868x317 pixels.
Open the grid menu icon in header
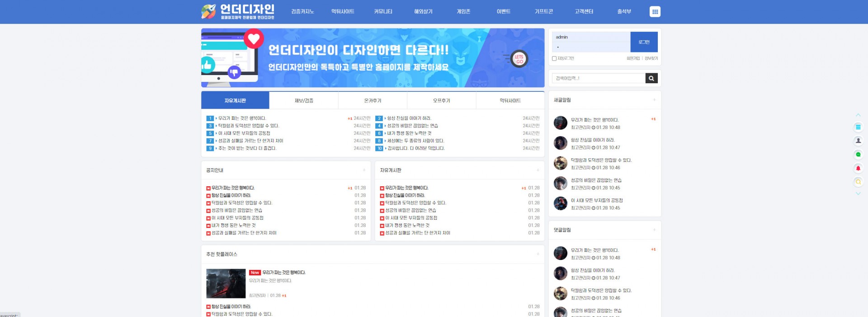pyautogui.click(x=655, y=12)
